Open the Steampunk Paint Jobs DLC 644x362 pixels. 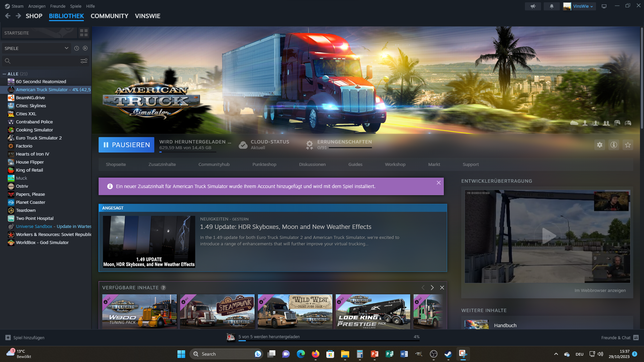[217, 312]
